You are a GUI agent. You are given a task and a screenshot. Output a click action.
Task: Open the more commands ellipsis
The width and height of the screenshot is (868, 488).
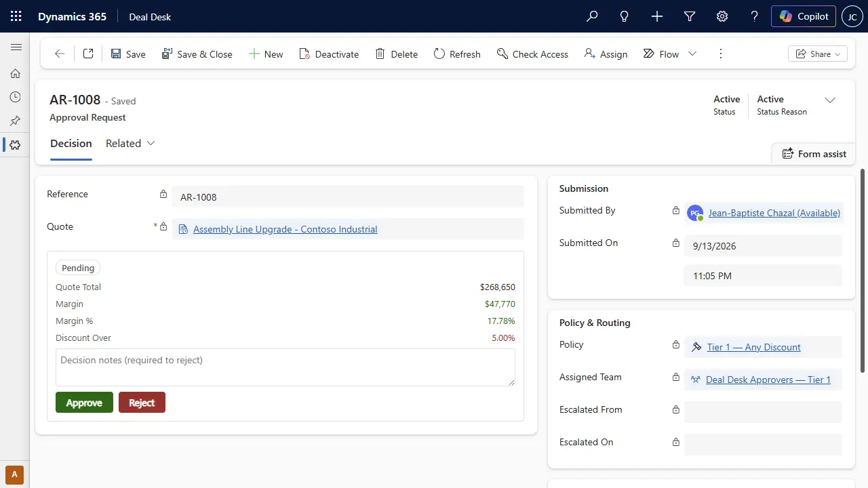coord(721,54)
